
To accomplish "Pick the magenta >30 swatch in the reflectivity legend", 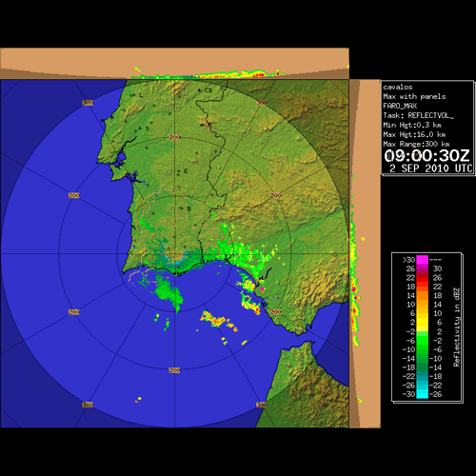I will coord(422,260).
